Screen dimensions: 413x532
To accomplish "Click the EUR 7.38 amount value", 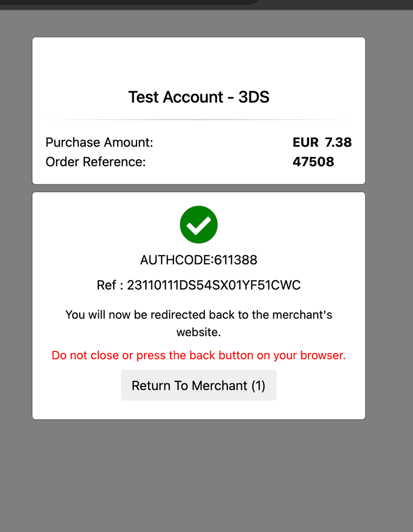I will [322, 142].
